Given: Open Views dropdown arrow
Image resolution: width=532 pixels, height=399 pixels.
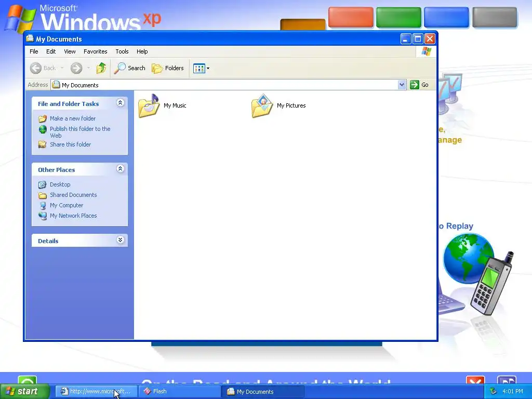Looking at the screenshot, I should (x=208, y=68).
